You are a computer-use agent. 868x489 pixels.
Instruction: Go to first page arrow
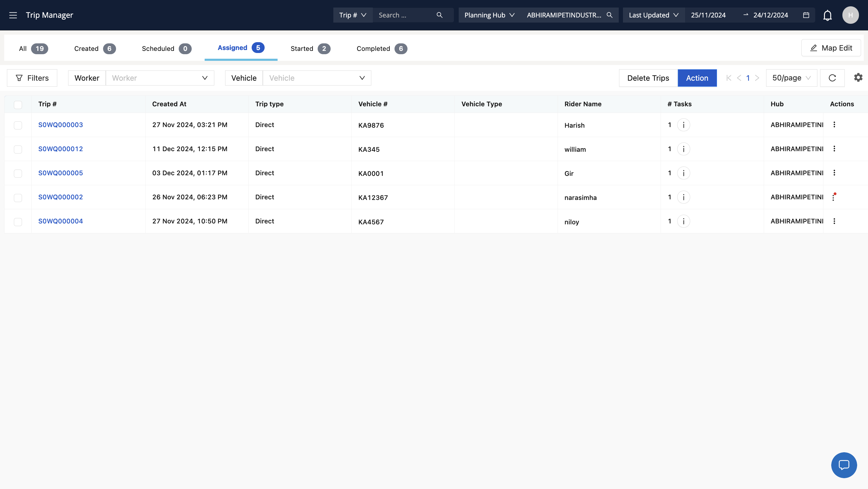tap(729, 78)
